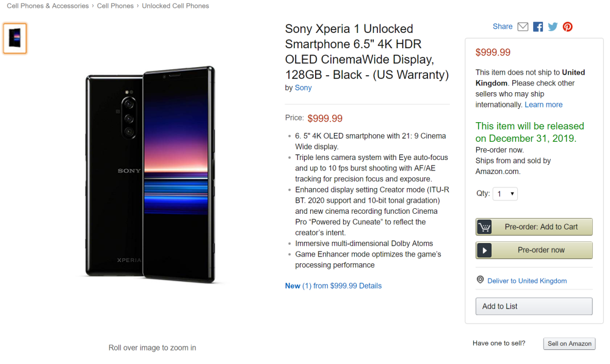610x364 pixels.
Task: Click the cart icon on Pre-order button
Action: (485, 227)
